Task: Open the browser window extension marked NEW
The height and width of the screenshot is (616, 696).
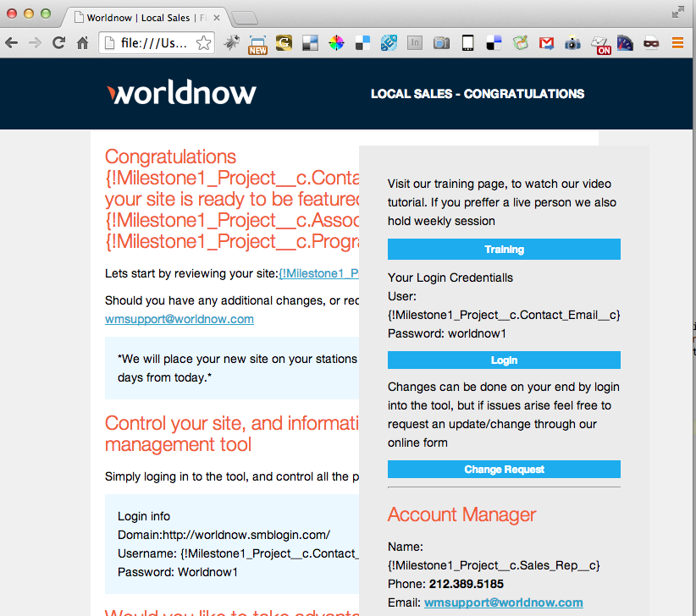Action: pyautogui.click(x=257, y=44)
